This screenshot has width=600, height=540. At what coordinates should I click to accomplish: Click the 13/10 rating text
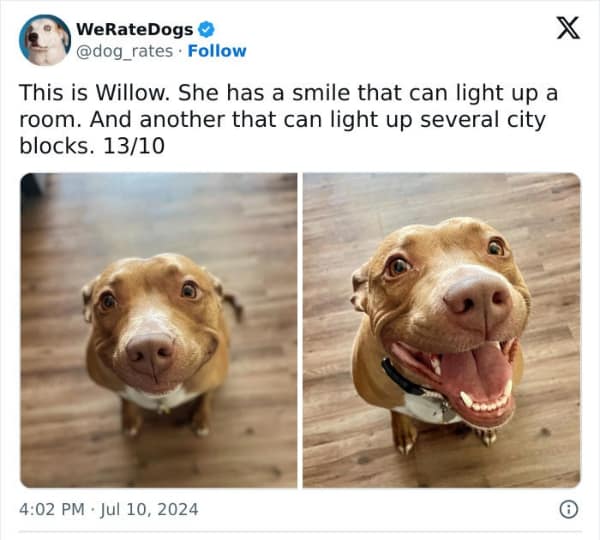pyautogui.click(x=134, y=146)
